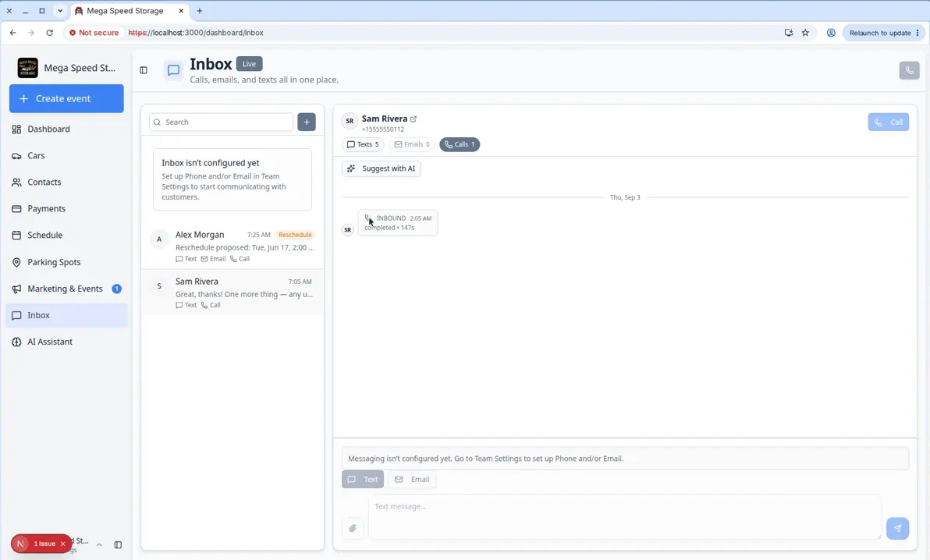Click the Call icon under Alex Morgan

click(240, 259)
